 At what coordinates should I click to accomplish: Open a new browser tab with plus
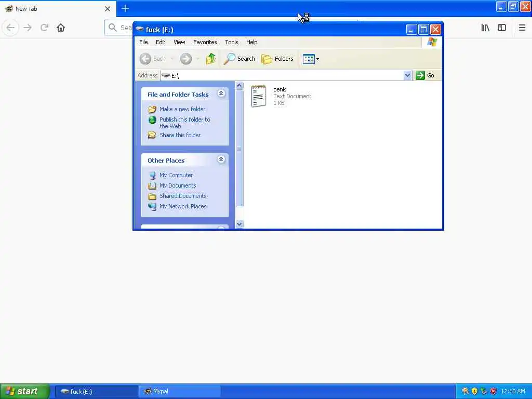pyautogui.click(x=125, y=8)
